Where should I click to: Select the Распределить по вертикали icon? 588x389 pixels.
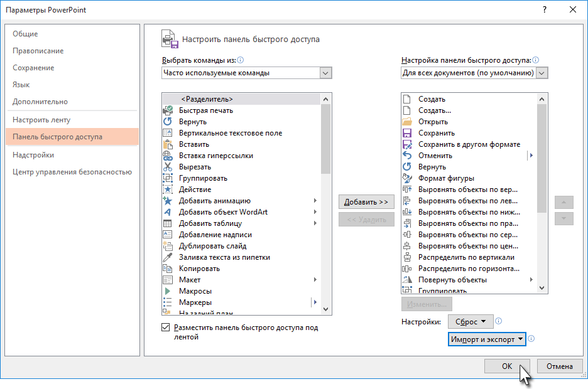click(x=407, y=257)
